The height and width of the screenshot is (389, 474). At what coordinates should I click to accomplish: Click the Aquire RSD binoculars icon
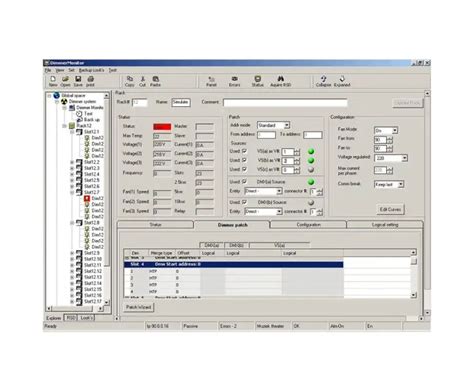(281, 79)
